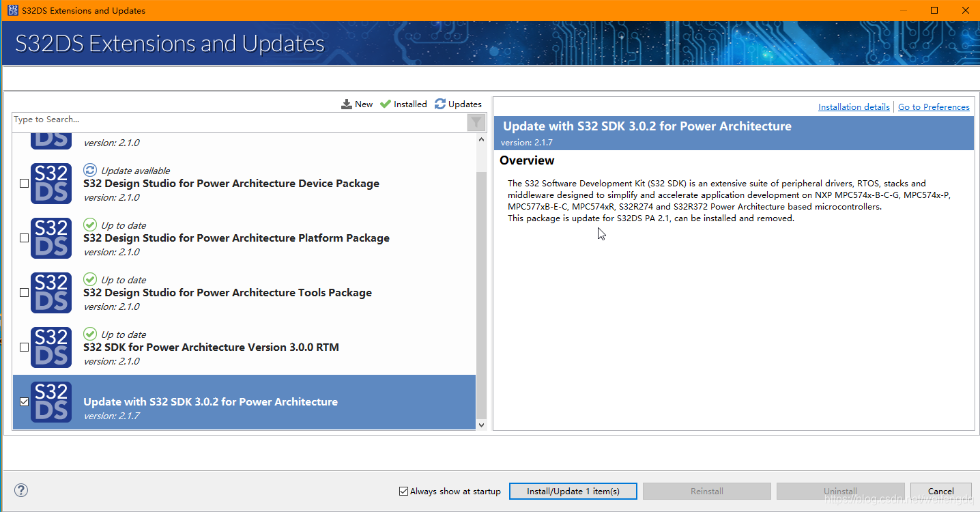Click the Overview heading
This screenshot has width=980, height=512.
pos(527,160)
